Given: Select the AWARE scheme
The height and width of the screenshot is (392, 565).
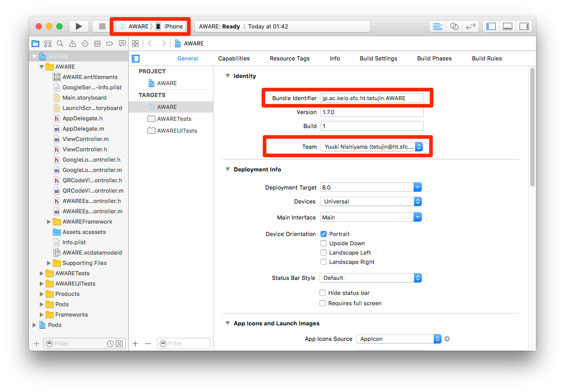Looking at the screenshot, I should tap(134, 26).
